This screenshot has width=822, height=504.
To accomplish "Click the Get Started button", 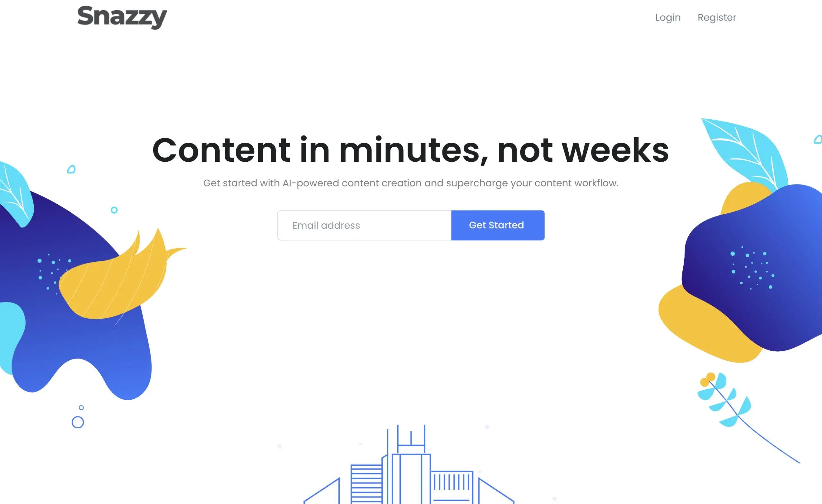I will (x=497, y=225).
